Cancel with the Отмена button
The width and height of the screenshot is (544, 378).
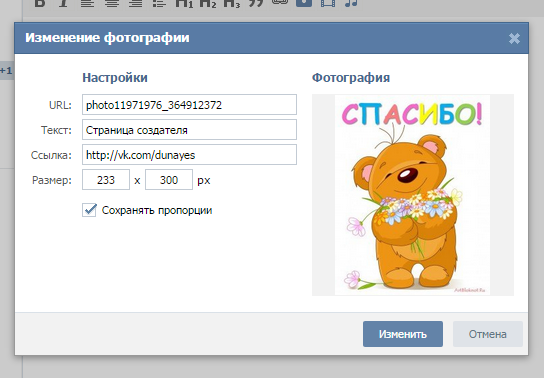tap(487, 334)
